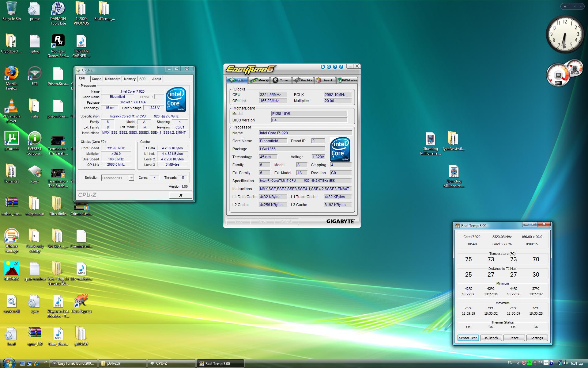Screen dimensions: 588x368
Task: Click EN language indicator in taskbar
Action: (510, 363)
